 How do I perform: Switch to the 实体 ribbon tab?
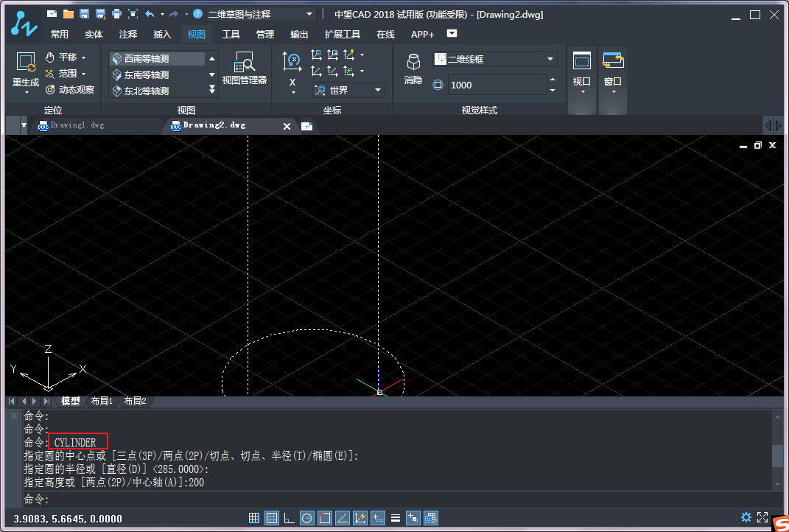(94, 34)
